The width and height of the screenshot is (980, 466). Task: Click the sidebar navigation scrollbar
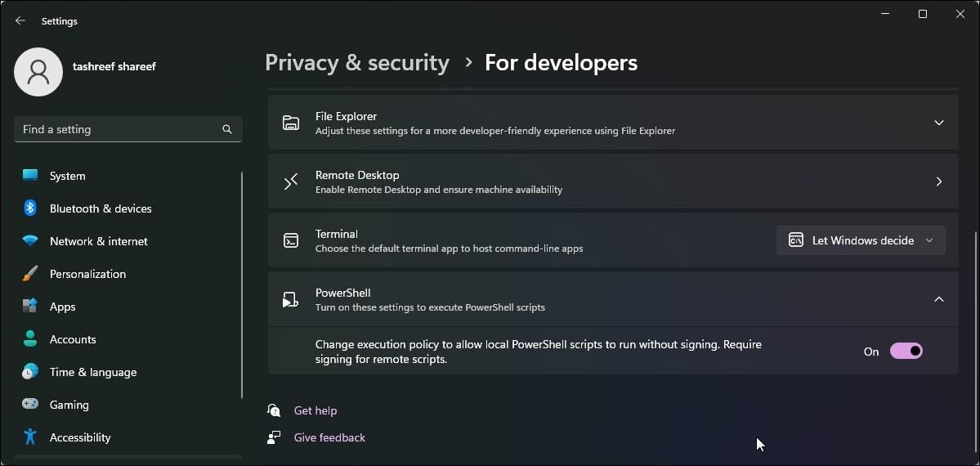pyautogui.click(x=242, y=285)
